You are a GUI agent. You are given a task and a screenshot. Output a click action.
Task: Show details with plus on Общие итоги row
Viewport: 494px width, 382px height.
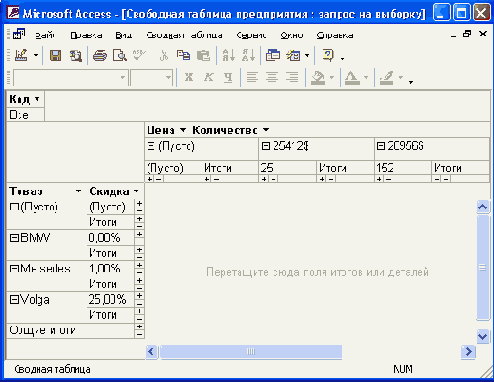point(139,327)
